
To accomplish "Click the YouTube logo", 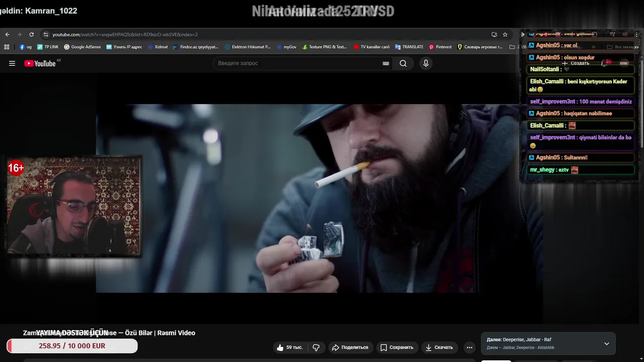I will 40,63.
